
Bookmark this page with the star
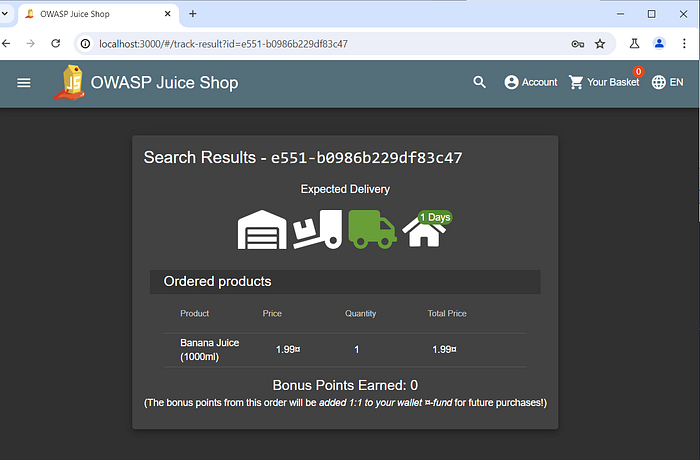[600, 44]
